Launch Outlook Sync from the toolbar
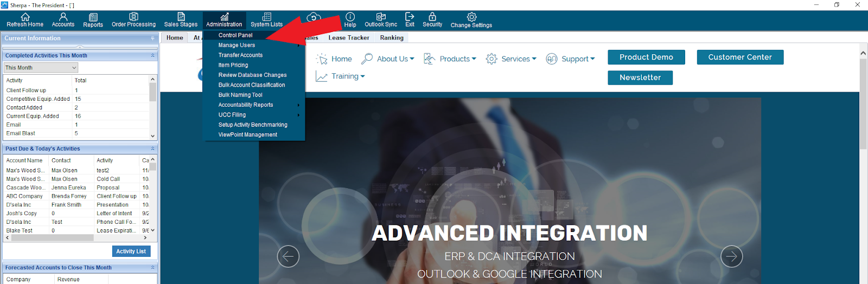 (381, 20)
